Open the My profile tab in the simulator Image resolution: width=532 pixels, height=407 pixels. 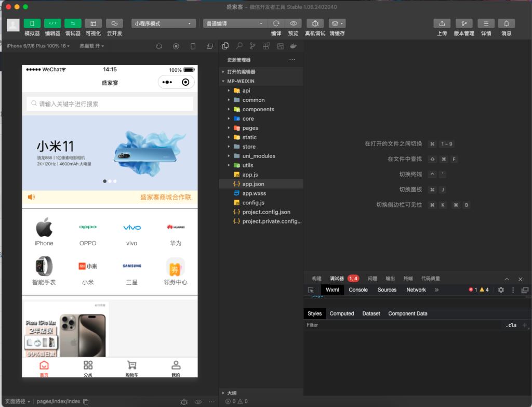(x=176, y=369)
